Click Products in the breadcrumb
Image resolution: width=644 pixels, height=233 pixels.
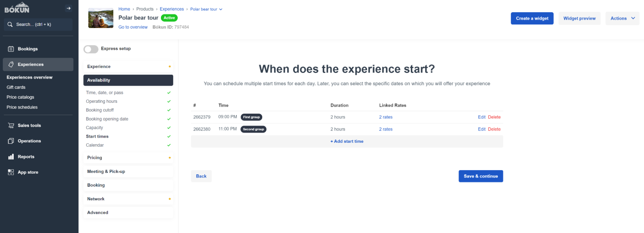[145, 9]
